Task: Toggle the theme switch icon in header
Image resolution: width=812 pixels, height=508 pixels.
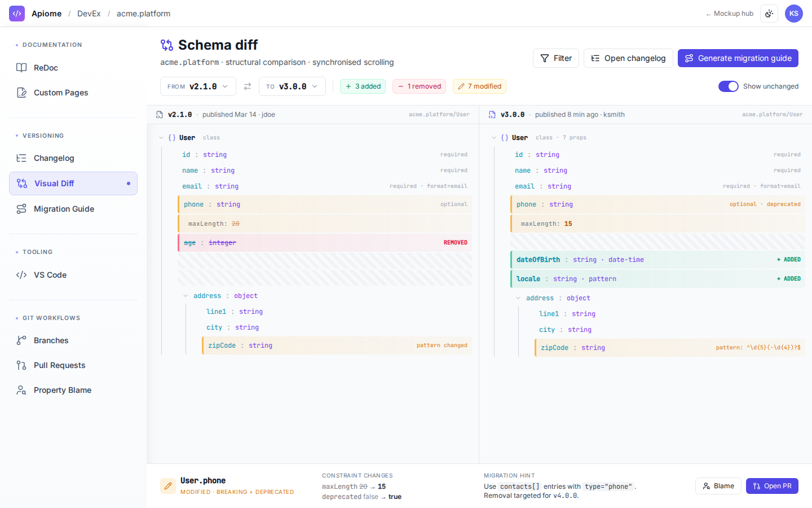Action: pos(769,14)
